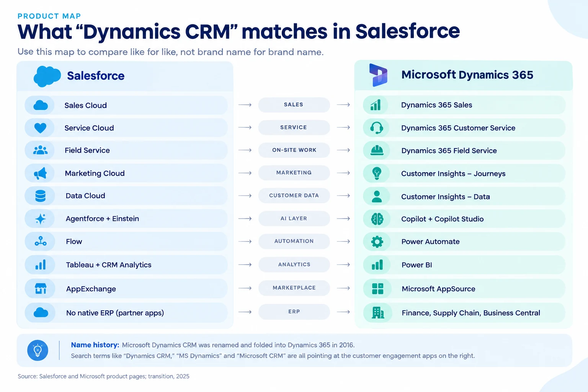Click the Service Cloud heart icon

(40, 128)
